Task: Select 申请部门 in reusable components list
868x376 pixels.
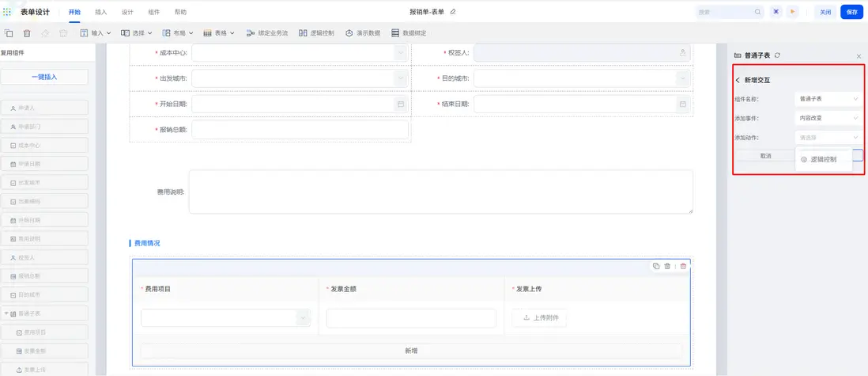Action: click(x=44, y=127)
